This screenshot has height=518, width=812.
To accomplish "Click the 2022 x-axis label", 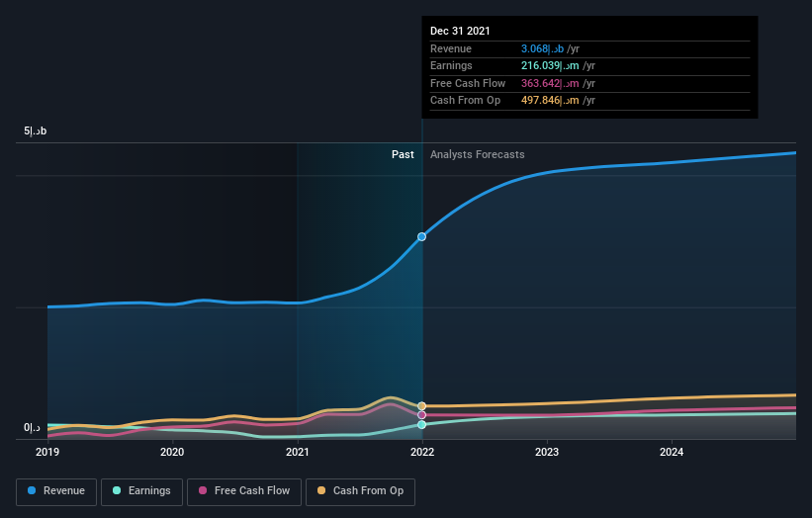I will coord(422,452).
